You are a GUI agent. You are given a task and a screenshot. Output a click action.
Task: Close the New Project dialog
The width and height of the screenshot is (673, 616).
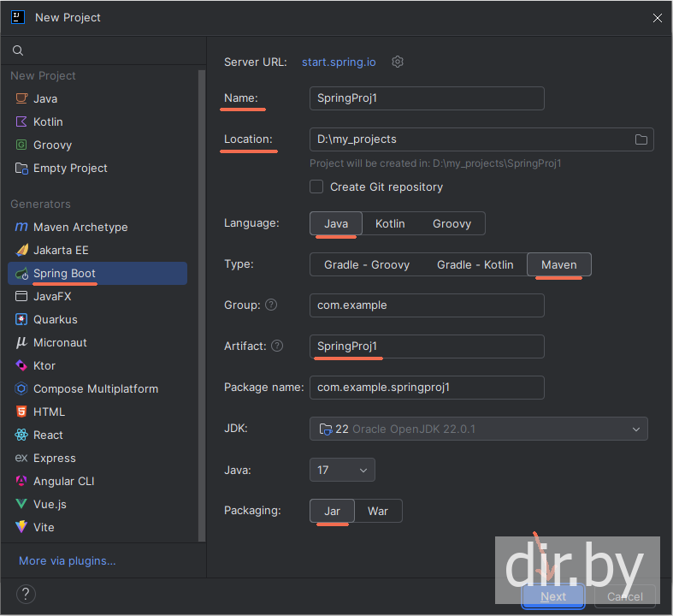click(657, 18)
